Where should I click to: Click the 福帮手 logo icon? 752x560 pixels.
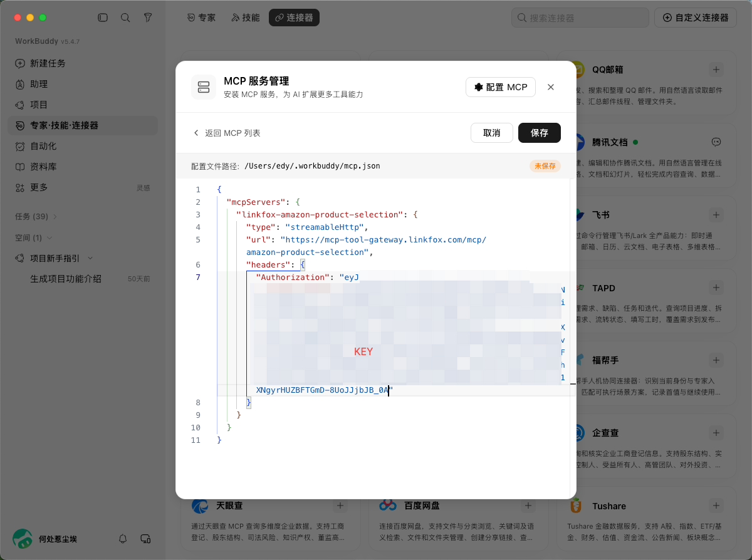coord(580,360)
